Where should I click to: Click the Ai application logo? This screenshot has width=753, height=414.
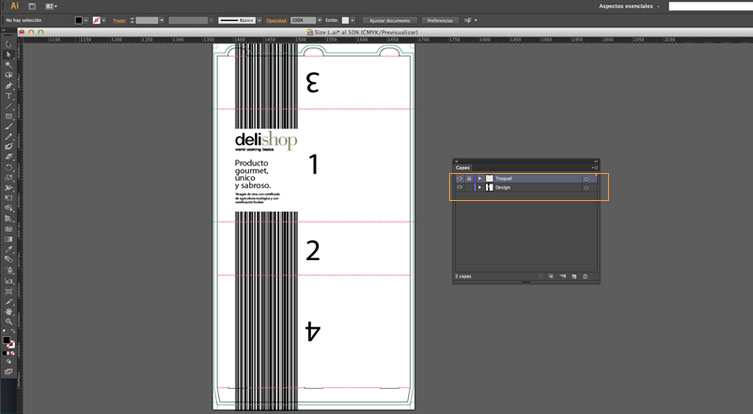click(x=14, y=6)
